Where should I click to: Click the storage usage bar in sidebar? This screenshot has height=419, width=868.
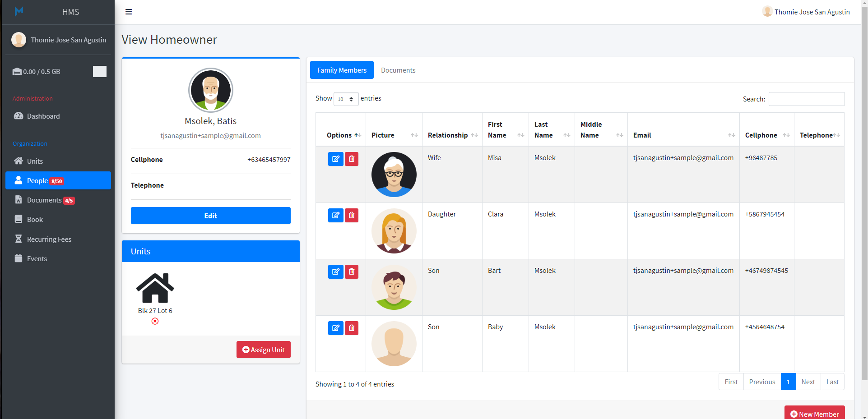[99, 71]
